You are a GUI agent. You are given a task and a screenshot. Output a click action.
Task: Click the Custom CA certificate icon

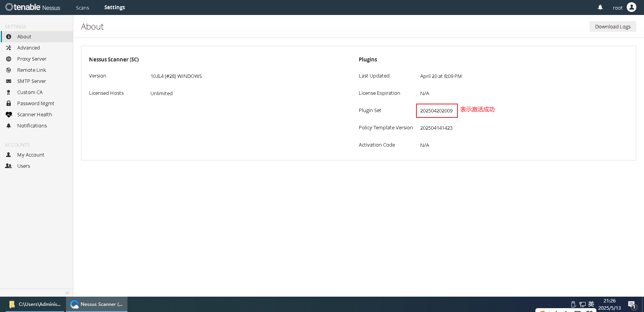[x=8, y=92]
